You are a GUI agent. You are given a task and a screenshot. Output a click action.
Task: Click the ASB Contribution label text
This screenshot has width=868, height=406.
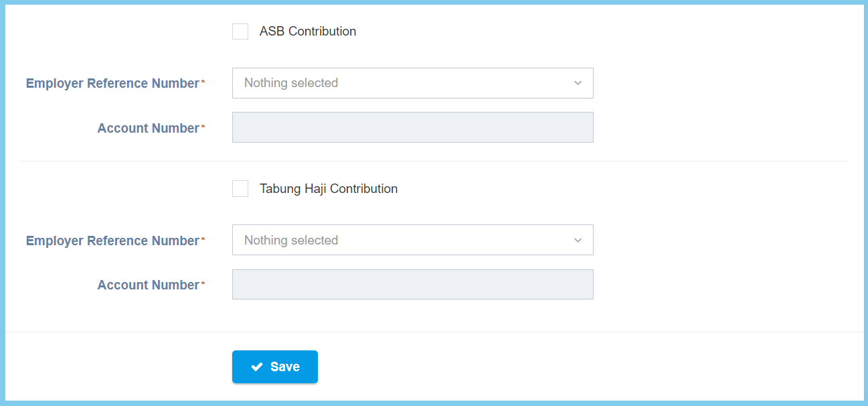click(x=308, y=31)
